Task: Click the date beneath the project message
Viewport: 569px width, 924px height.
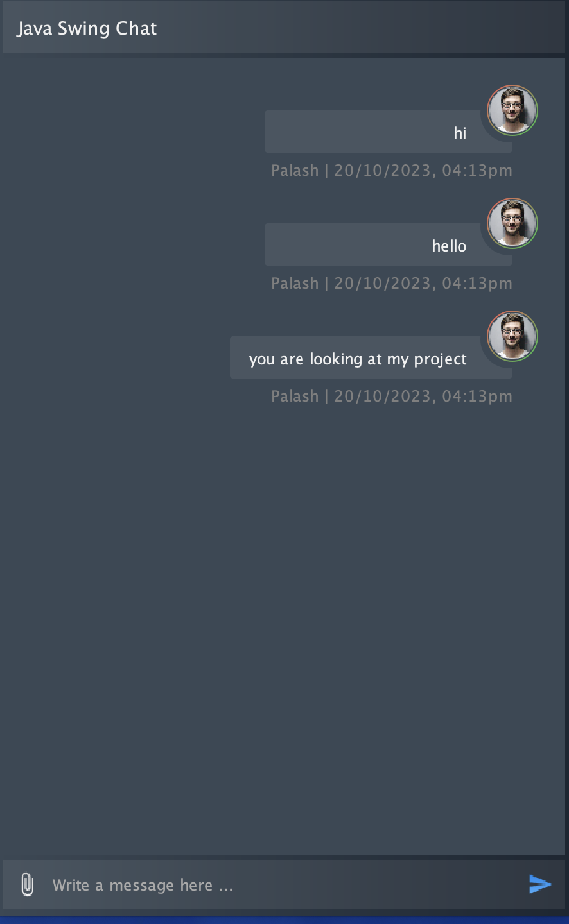Action: click(x=381, y=397)
